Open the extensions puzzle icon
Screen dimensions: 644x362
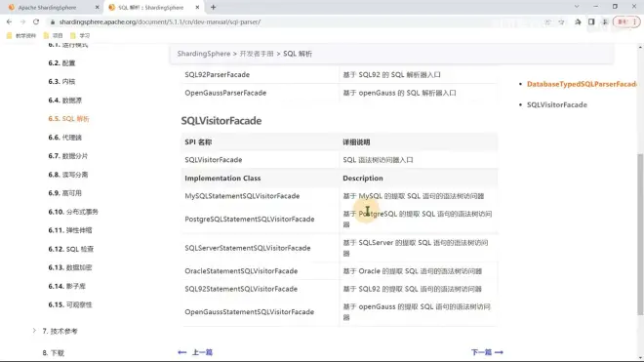pos(578,21)
